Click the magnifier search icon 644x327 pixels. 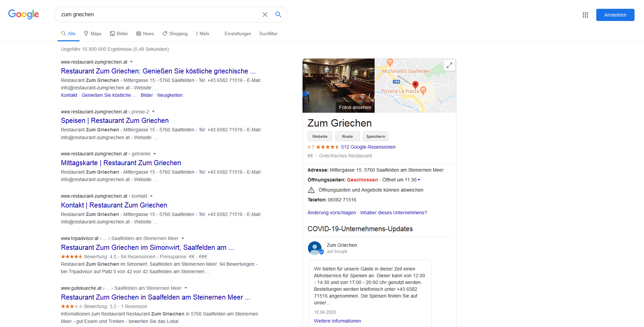click(278, 15)
